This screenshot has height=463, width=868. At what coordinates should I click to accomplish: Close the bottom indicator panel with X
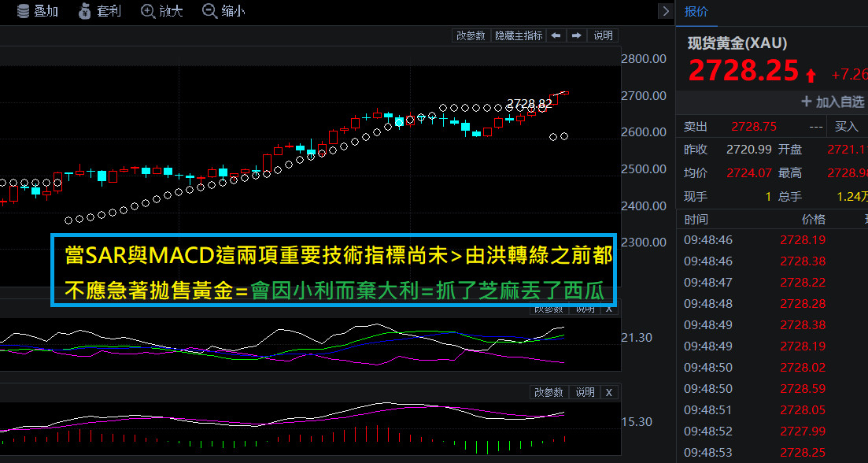tap(608, 392)
